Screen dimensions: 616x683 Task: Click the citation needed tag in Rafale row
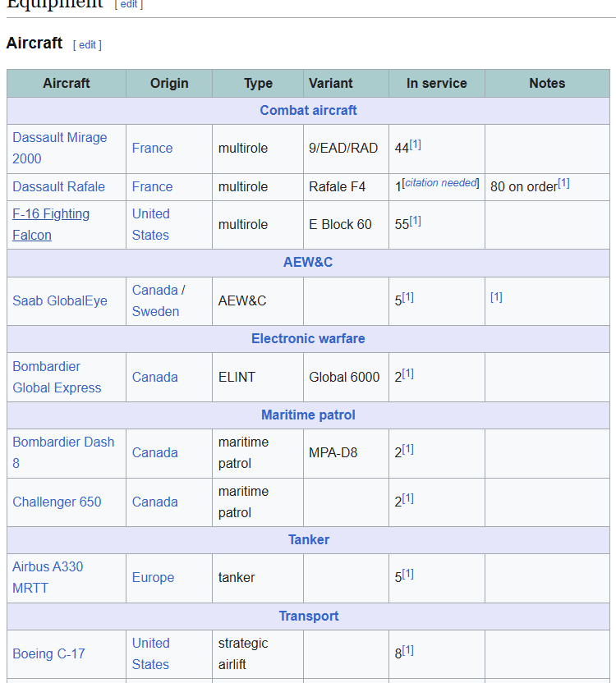click(441, 183)
